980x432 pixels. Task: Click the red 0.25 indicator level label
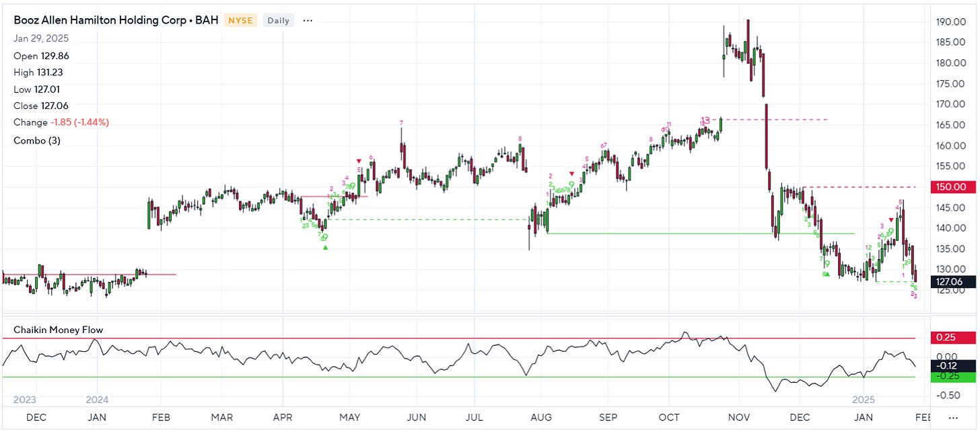point(952,338)
